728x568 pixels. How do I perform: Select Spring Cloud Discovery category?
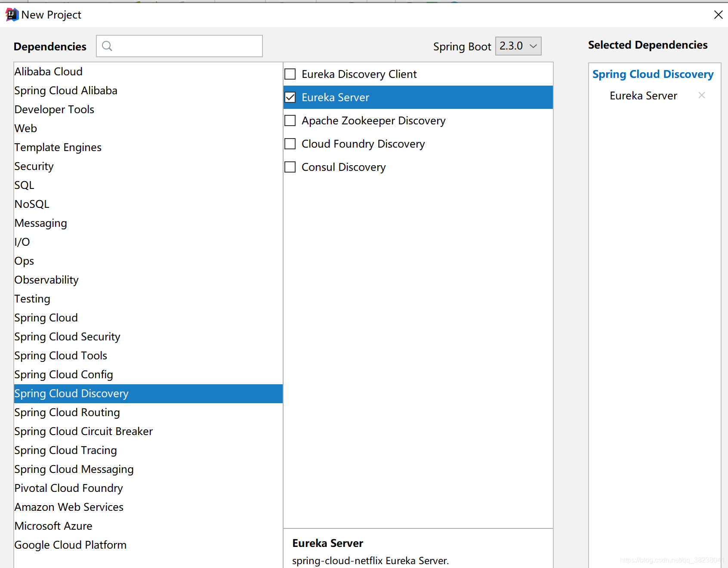(x=148, y=393)
